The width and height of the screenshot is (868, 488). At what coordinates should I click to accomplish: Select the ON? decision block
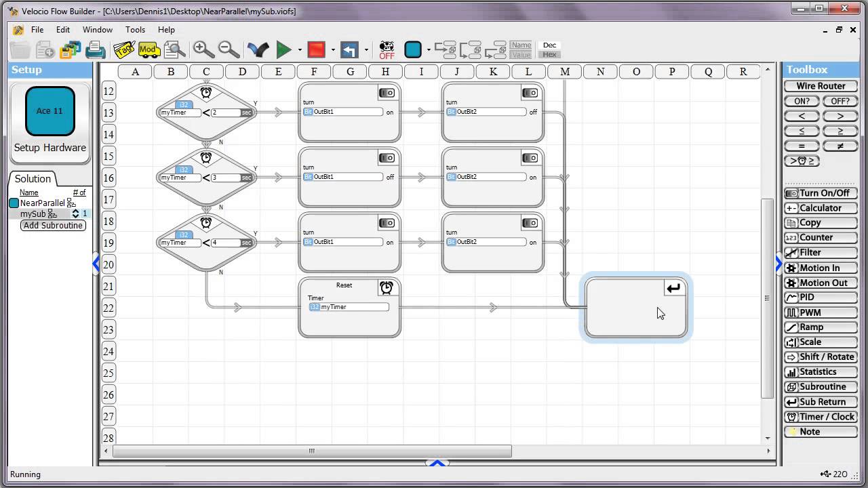(x=802, y=101)
